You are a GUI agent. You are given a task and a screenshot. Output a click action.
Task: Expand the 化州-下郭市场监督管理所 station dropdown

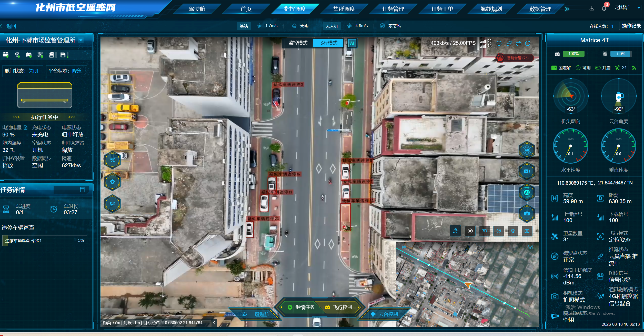pos(81,40)
